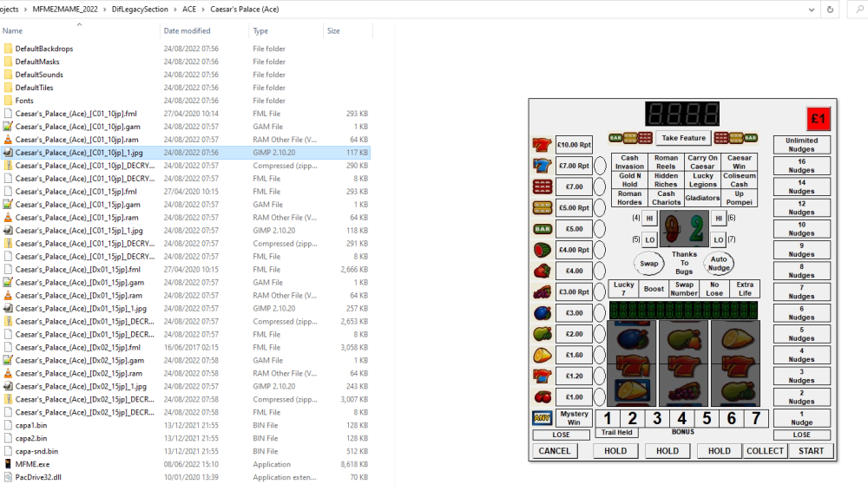Open the address bar history dropdown
Screen dimensions: 868x491
[x=811, y=10]
